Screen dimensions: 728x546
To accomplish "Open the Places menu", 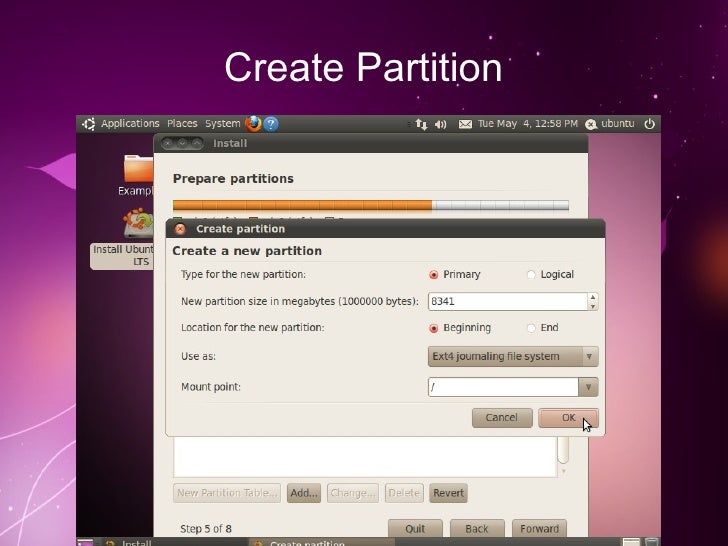I will click(x=182, y=124).
